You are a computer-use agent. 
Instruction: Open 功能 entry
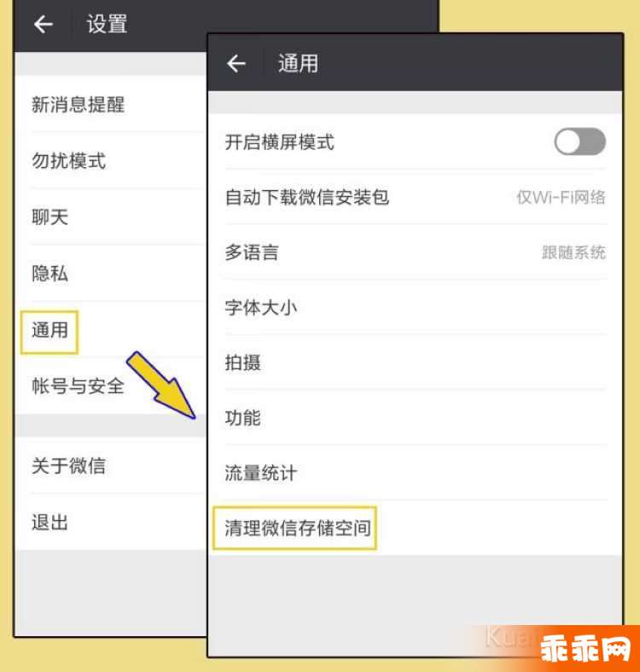click(416, 417)
